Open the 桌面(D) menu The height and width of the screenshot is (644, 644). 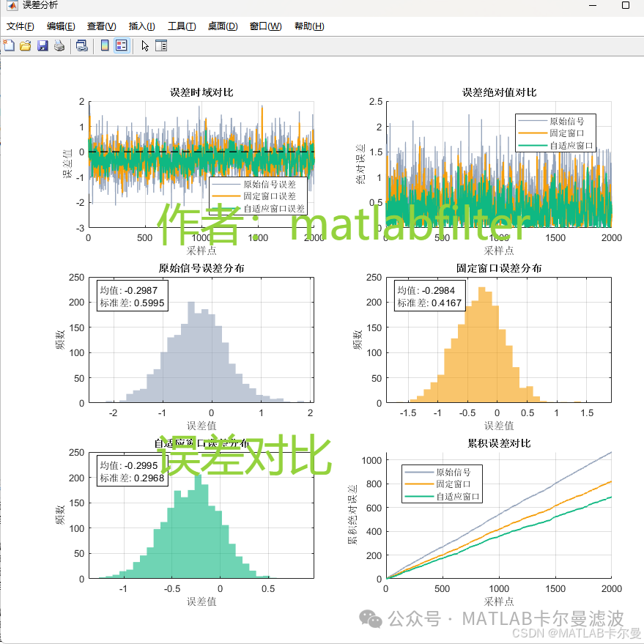tap(223, 26)
